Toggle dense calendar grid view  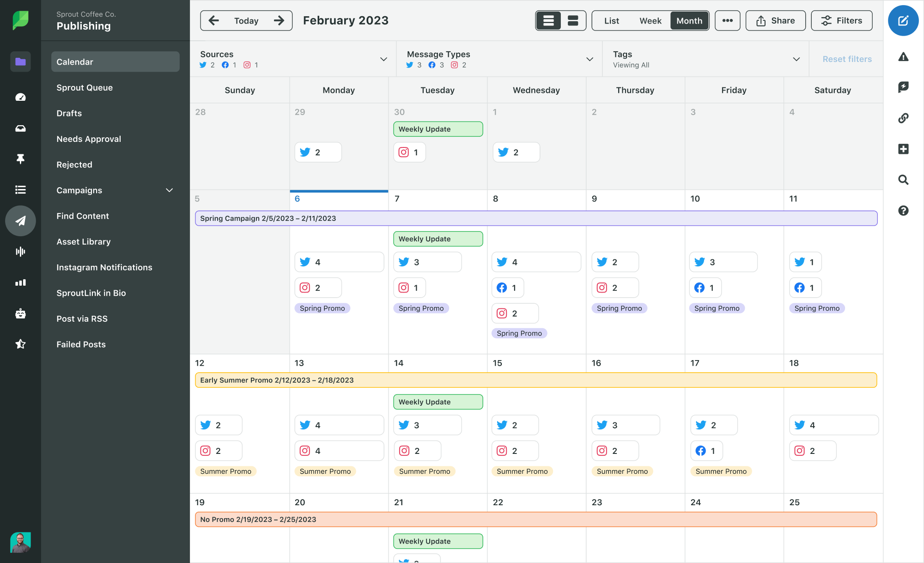(x=572, y=20)
